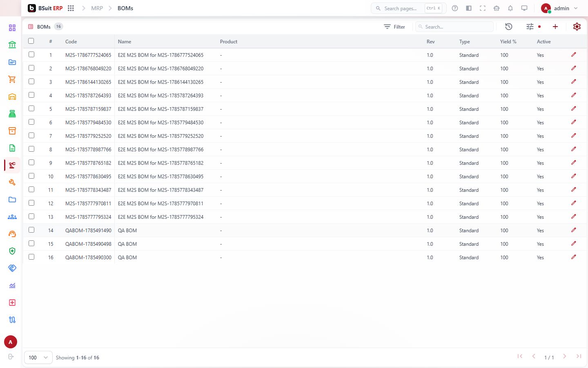Open the wrench maintenance module in sidebar
The width and height of the screenshot is (588, 368).
(12, 182)
